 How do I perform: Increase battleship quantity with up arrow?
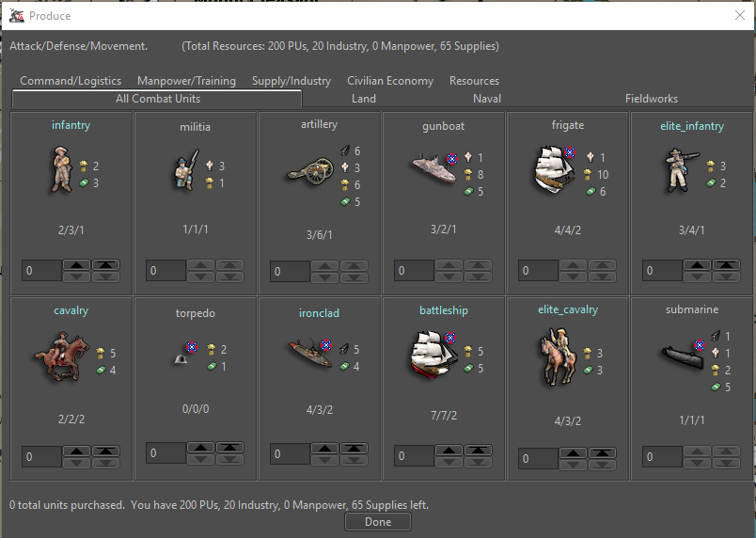click(449, 451)
